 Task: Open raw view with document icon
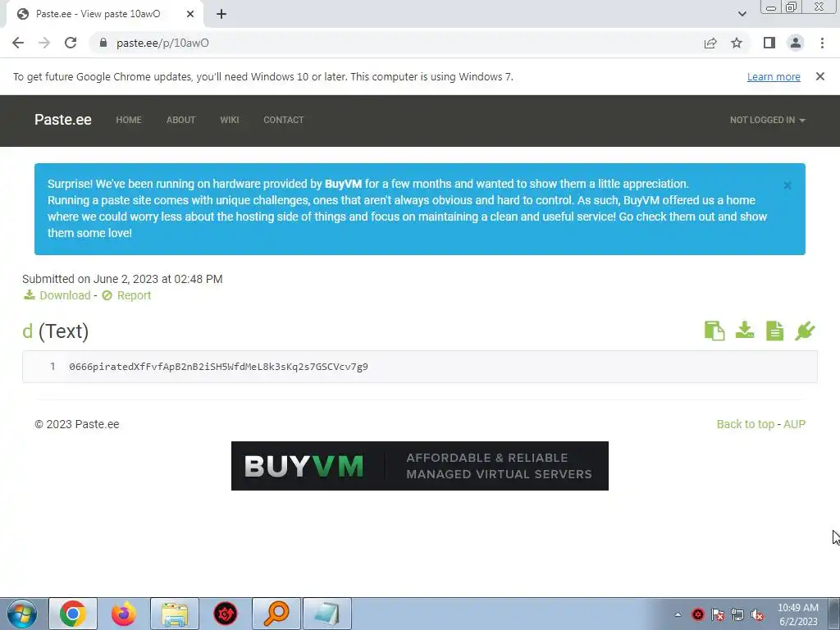pos(774,331)
